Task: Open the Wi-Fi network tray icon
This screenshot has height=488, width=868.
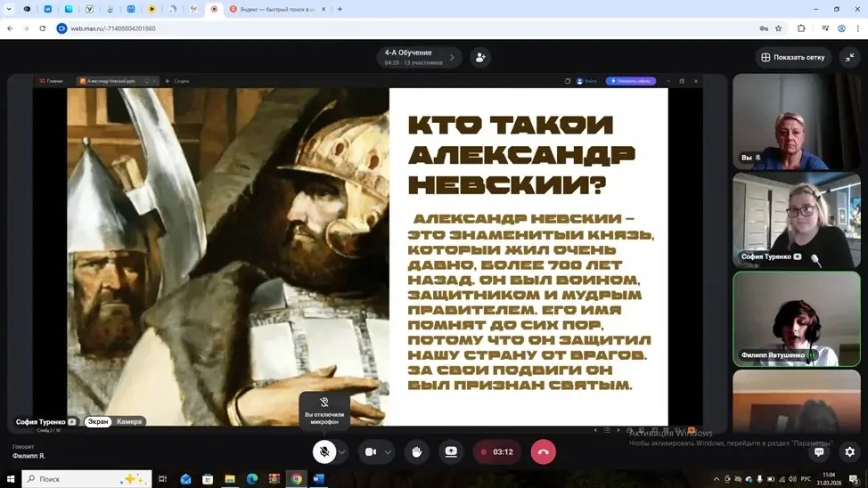Action: [x=782, y=479]
